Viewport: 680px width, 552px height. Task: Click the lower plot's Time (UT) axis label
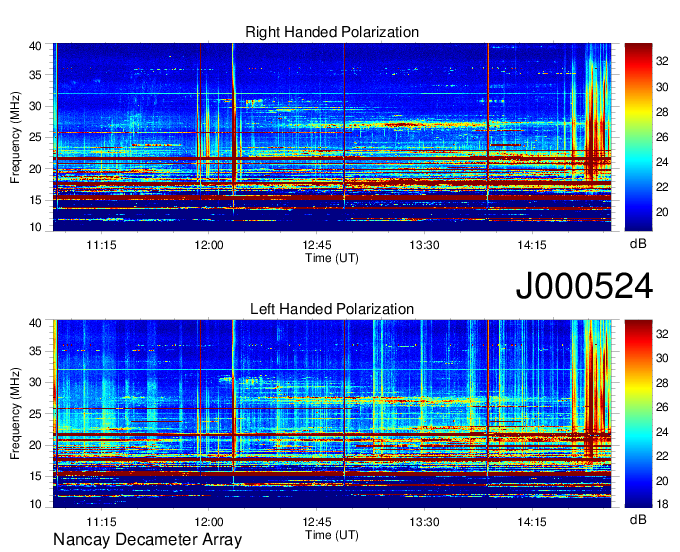332,535
